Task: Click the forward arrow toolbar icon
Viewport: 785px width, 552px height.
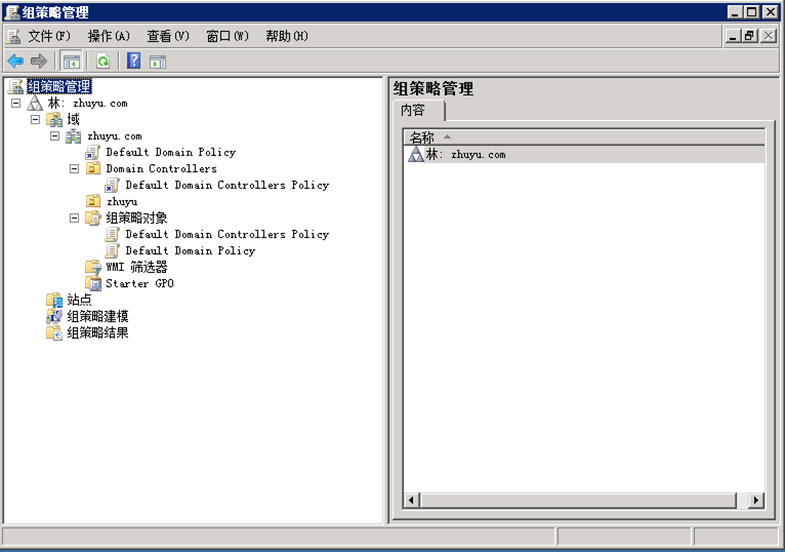Action: 39,62
